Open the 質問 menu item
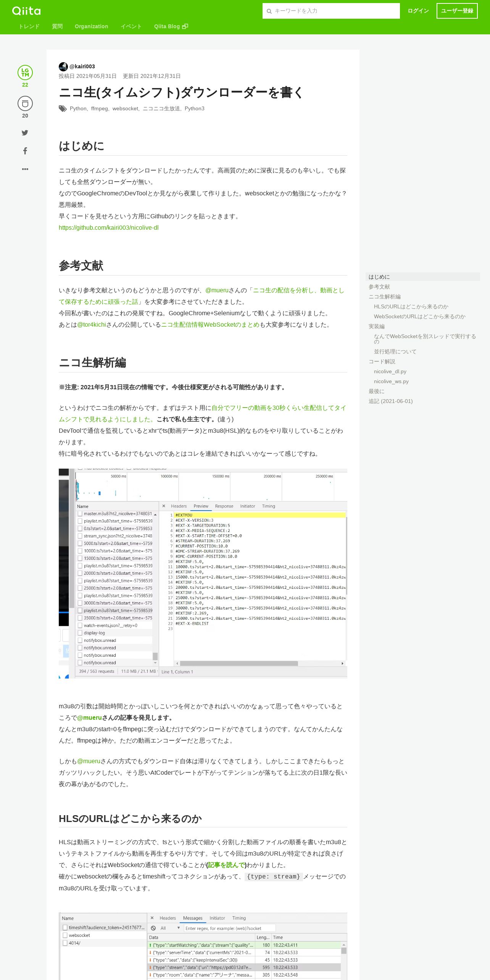Viewport: 490px width, 980px height. pyautogui.click(x=57, y=26)
